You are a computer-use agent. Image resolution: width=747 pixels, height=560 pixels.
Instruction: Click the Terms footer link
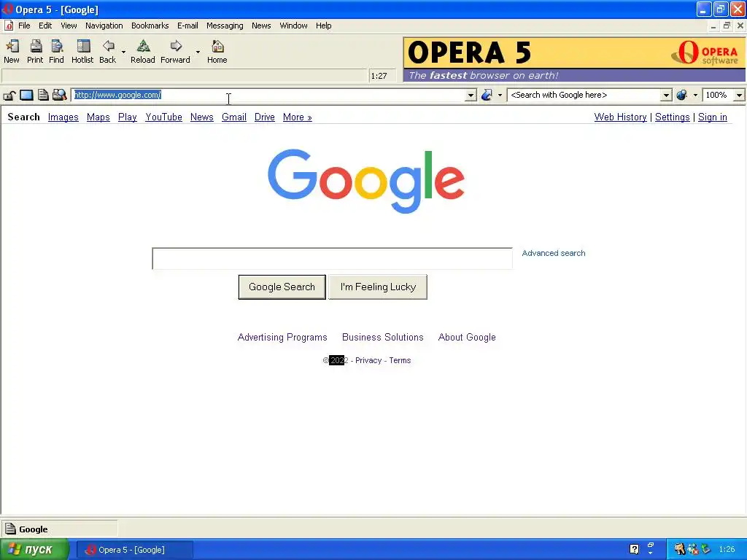(x=400, y=360)
